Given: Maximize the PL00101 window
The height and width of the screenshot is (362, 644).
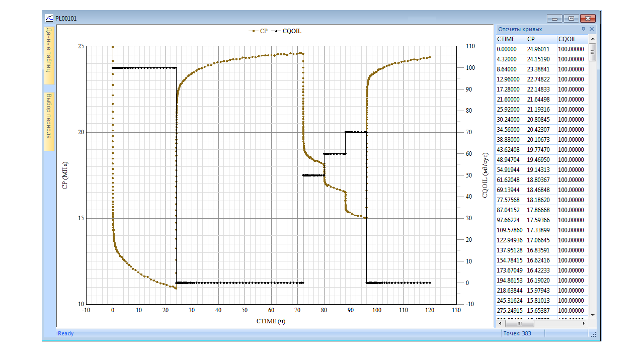Looking at the screenshot, I should [x=571, y=19].
